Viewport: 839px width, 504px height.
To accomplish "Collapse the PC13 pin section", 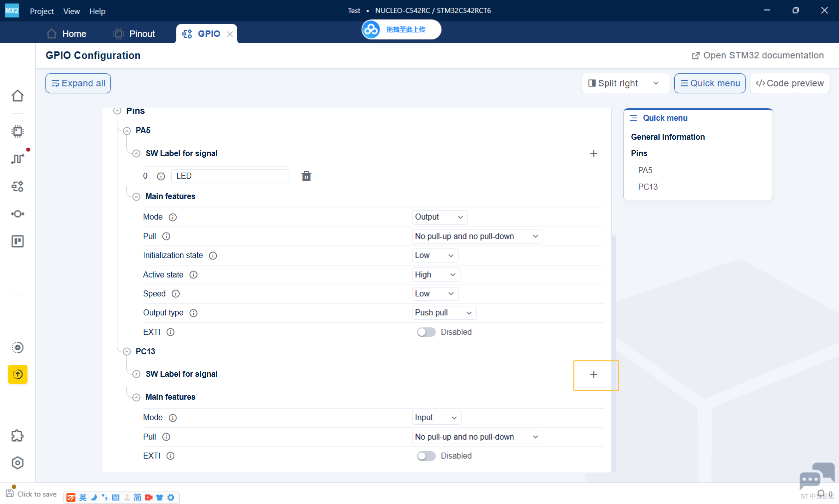I will click(127, 352).
